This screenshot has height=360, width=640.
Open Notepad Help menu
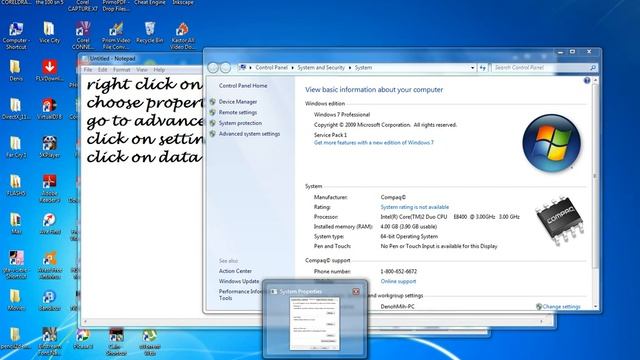coord(159,70)
